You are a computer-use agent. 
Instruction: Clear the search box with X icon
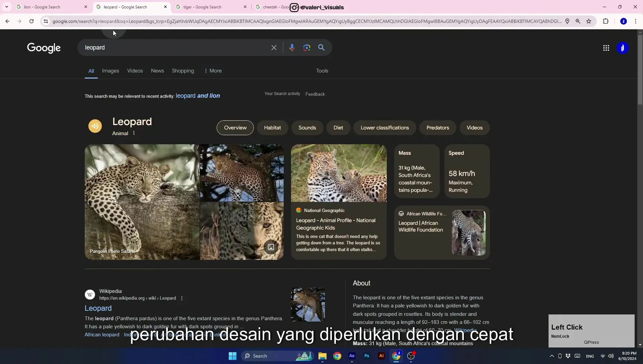(274, 48)
